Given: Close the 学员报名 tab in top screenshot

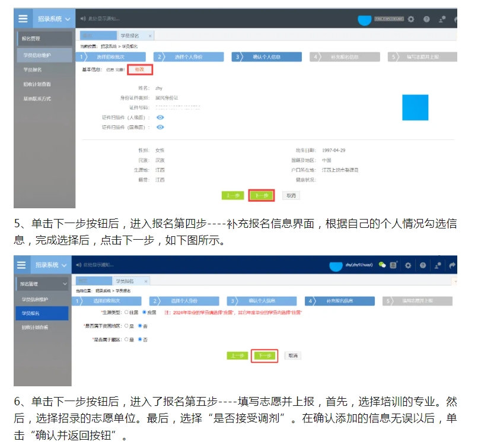Looking at the screenshot, I should pos(150,36).
